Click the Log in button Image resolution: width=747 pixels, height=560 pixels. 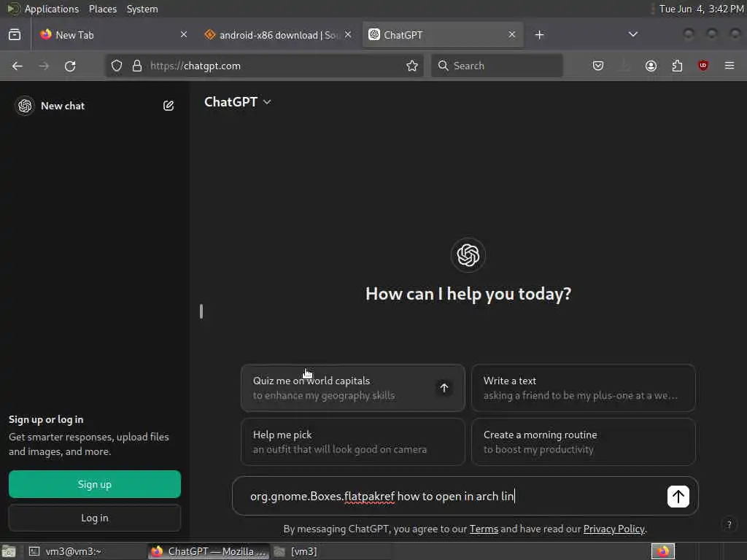95,518
